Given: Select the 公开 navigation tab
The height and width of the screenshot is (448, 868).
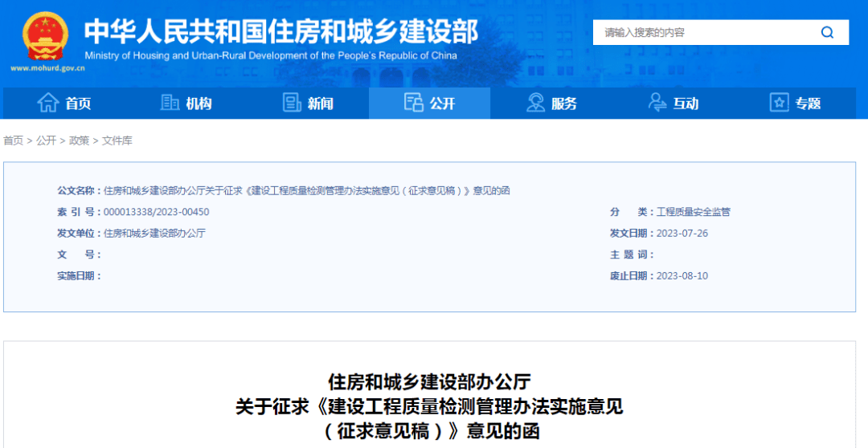Looking at the screenshot, I should point(429,104).
